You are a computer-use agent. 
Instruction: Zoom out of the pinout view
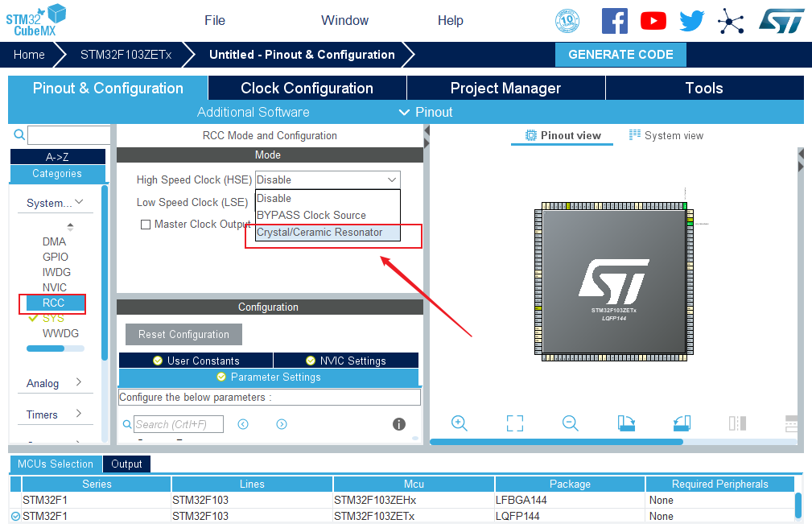tap(570, 423)
